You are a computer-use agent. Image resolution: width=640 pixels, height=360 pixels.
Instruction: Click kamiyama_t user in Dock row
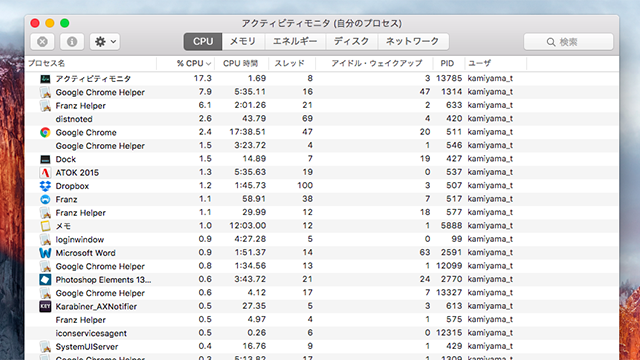(490, 159)
